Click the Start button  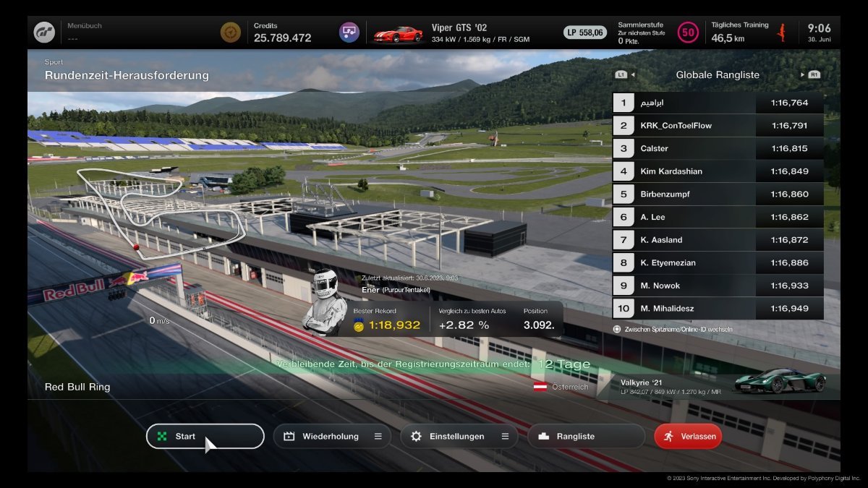click(205, 436)
